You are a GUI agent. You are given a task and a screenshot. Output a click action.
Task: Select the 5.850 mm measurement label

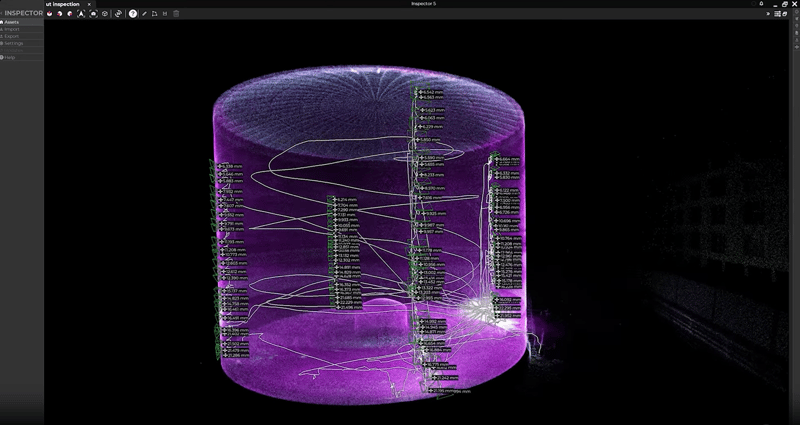pyautogui.click(x=428, y=140)
